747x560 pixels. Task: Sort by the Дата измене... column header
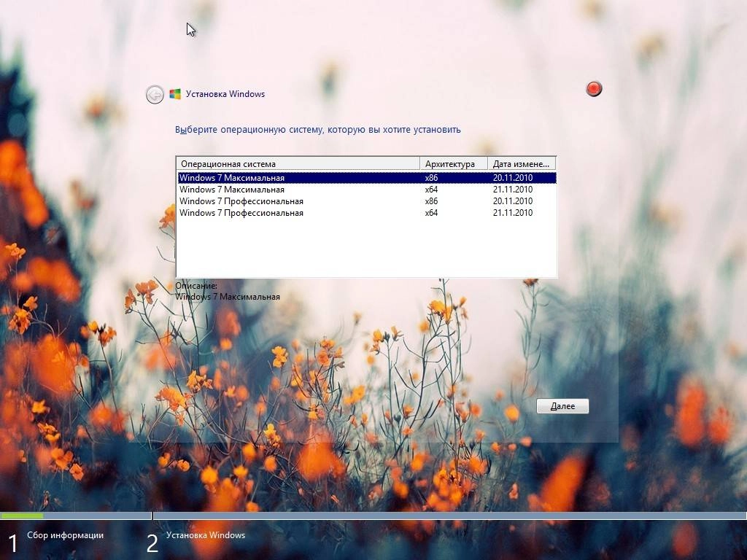[522, 164]
